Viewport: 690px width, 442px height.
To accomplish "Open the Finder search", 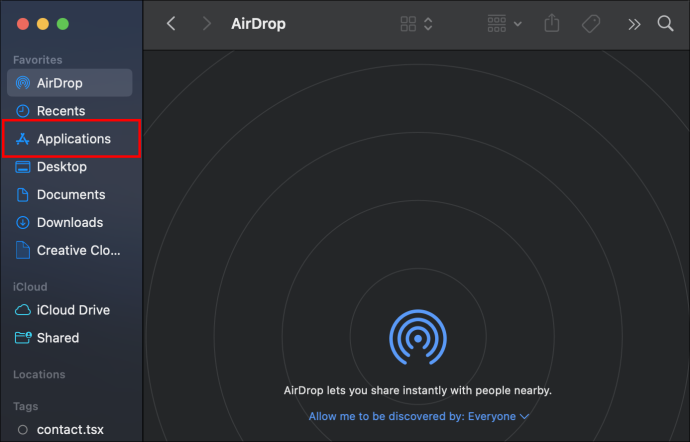I will (665, 23).
